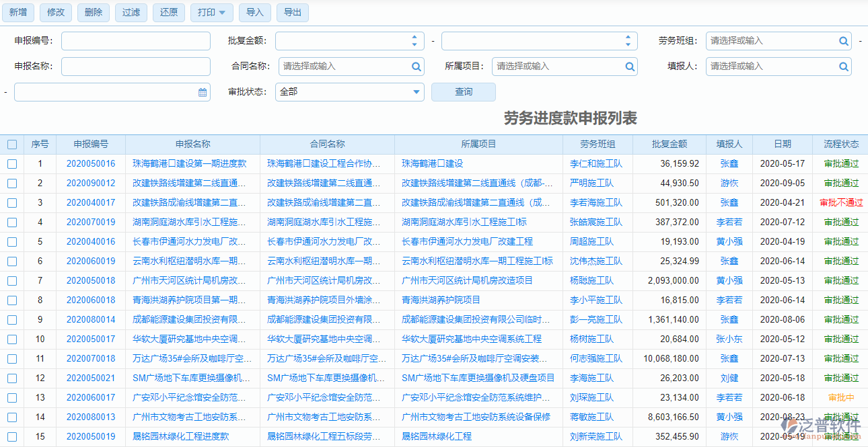Viewport: 868px width, 447px height.
Task: Check the checkbox on row 1
Action: point(11,163)
